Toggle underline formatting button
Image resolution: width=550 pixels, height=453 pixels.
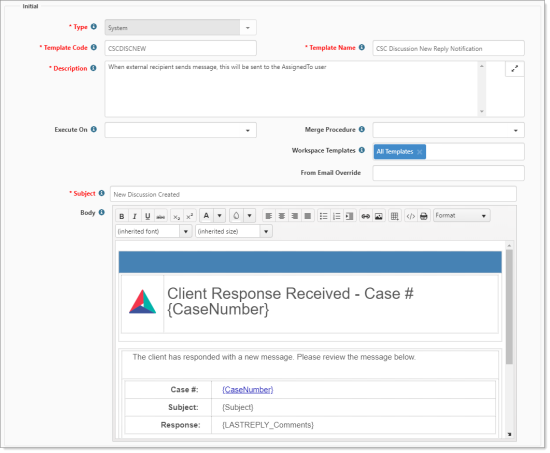(x=148, y=216)
